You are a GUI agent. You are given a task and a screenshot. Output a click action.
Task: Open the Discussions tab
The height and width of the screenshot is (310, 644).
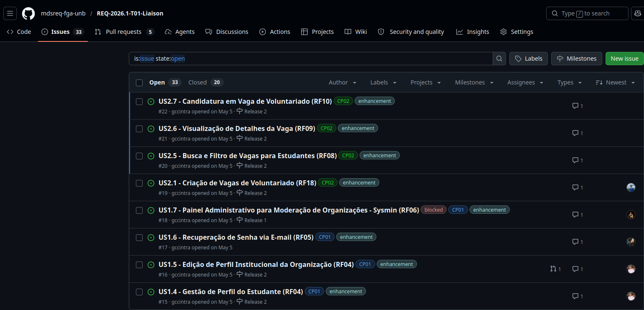coord(227,32)
